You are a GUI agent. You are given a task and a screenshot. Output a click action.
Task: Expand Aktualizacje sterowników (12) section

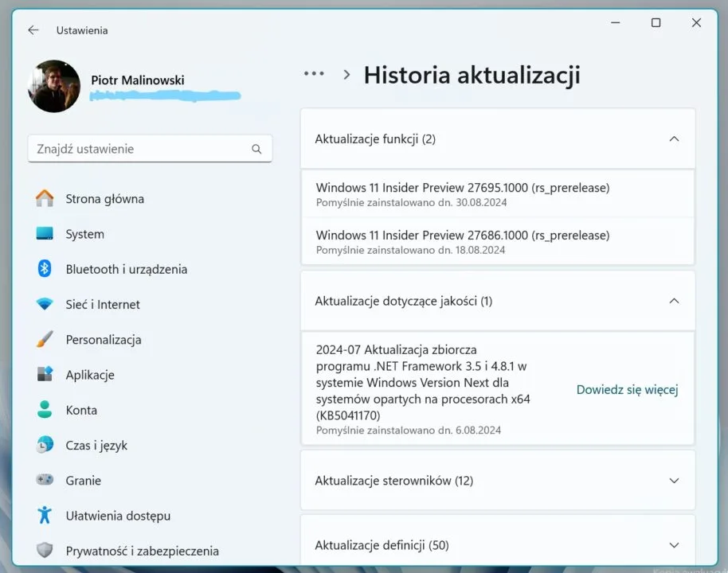(674, 481)
